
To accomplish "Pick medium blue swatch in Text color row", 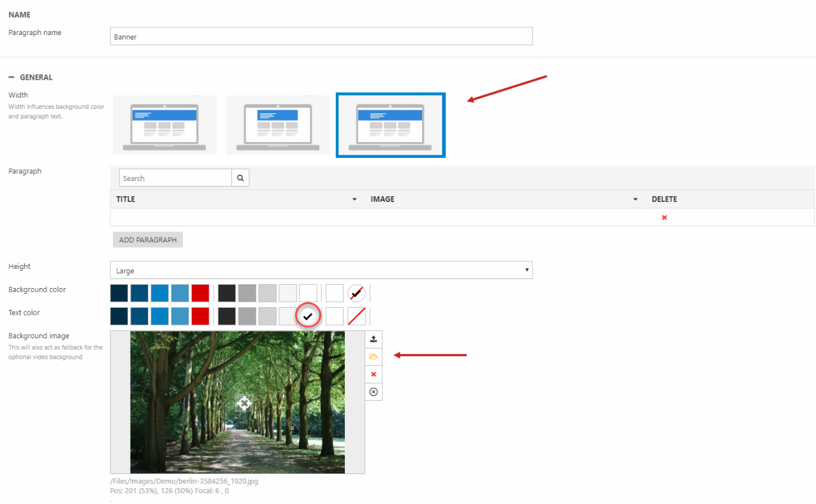I will tap(160, 316).
